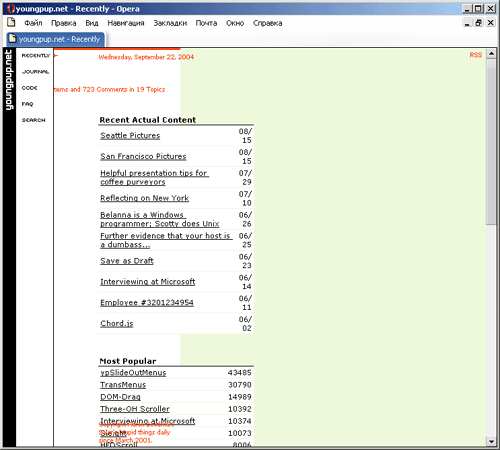Open the ypSlideOutMenus popular link
Image resolution: width=500 pixels, height=450 pixels.
pos(133,373)
